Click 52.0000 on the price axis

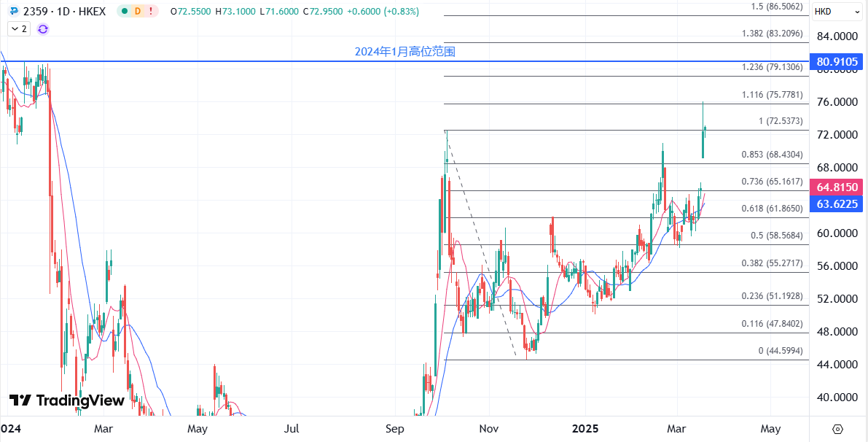click(x=838, y=299)
